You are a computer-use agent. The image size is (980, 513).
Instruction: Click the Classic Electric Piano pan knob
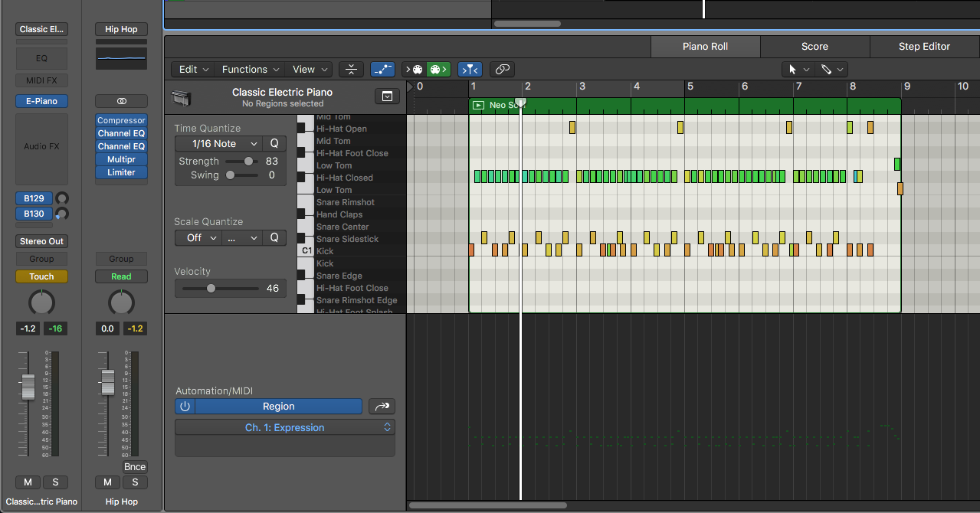coord(41,303)
